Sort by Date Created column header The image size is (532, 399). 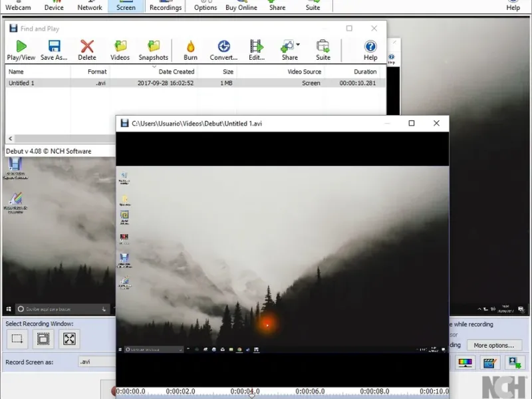click(x=154, y=72)
